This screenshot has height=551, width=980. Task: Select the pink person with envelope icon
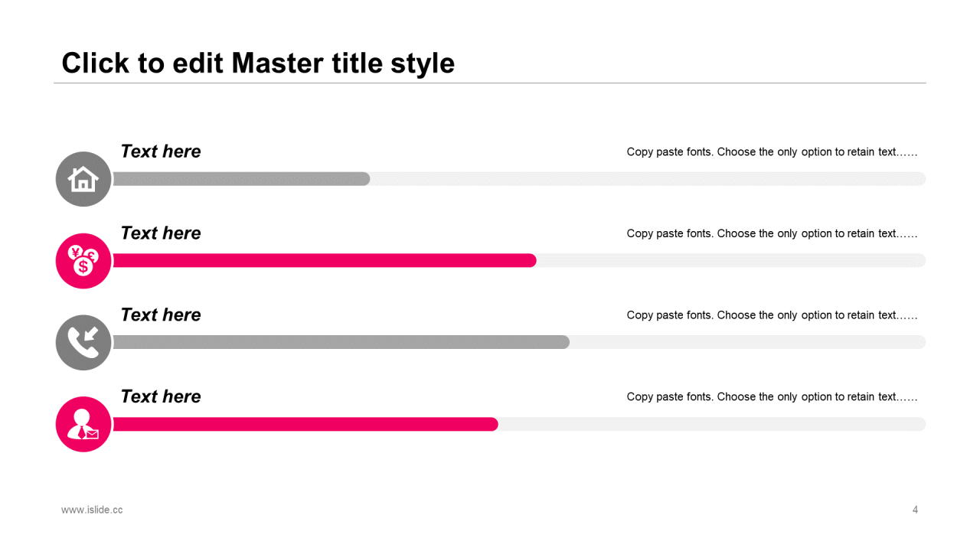[x=83, y=424]
